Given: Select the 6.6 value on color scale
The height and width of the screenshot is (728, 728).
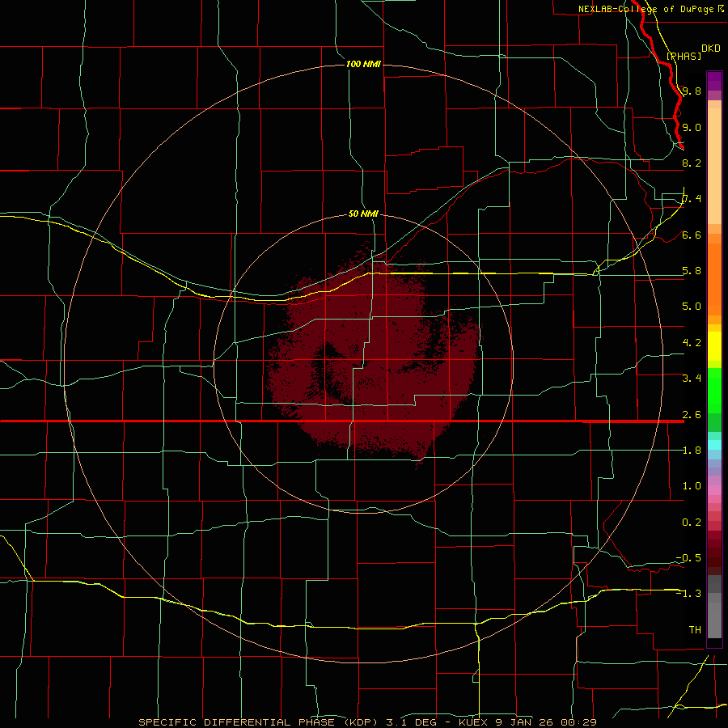Looking at the screenshot, I should [692, 235].
